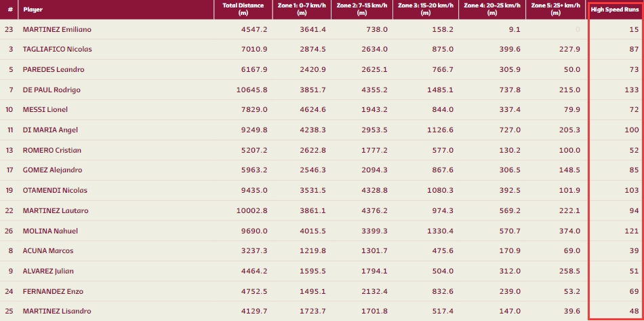The image size is (644, 321).
Task: Click Gomez's Zone 5 value 148.5
Action: pos(569,170)
